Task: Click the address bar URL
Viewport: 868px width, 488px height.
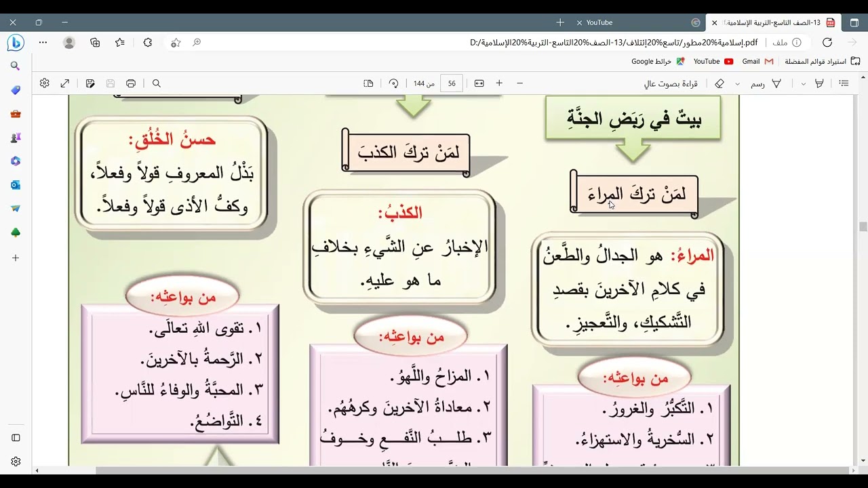Action: pos(614,43)
